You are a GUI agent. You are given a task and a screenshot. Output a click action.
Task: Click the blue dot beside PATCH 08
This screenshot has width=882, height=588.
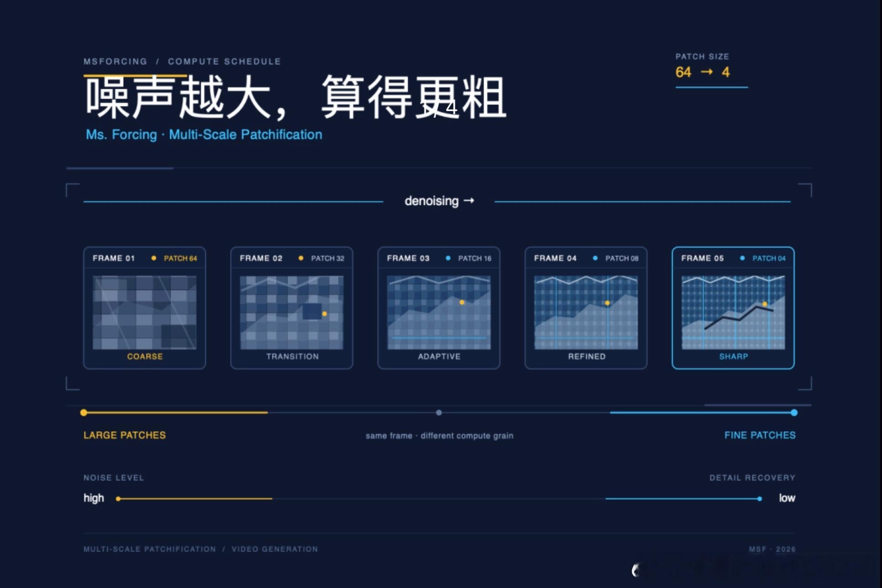point(595,258)
